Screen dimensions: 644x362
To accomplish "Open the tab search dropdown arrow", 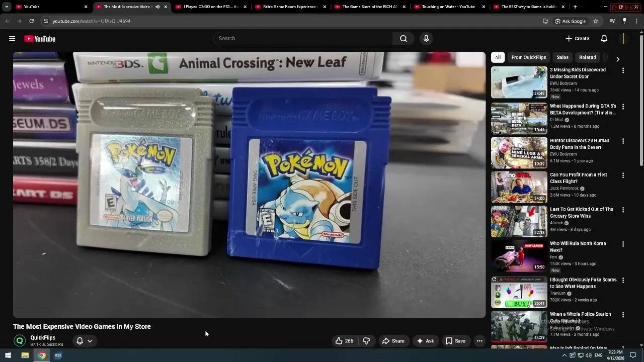I will pos(6,7).
